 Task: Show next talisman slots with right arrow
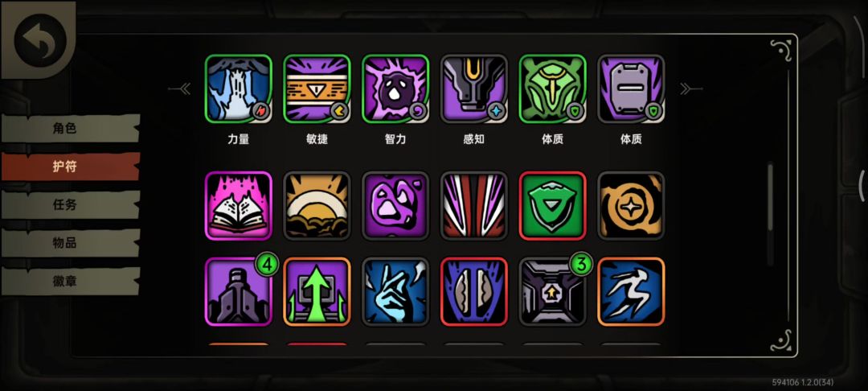click(691, 88)
